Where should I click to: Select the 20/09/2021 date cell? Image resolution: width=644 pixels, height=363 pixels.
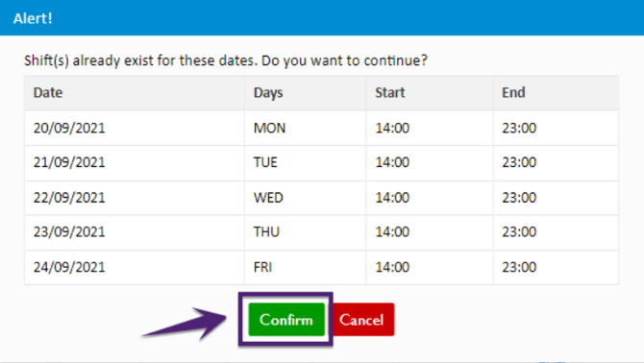coord(135,128)
